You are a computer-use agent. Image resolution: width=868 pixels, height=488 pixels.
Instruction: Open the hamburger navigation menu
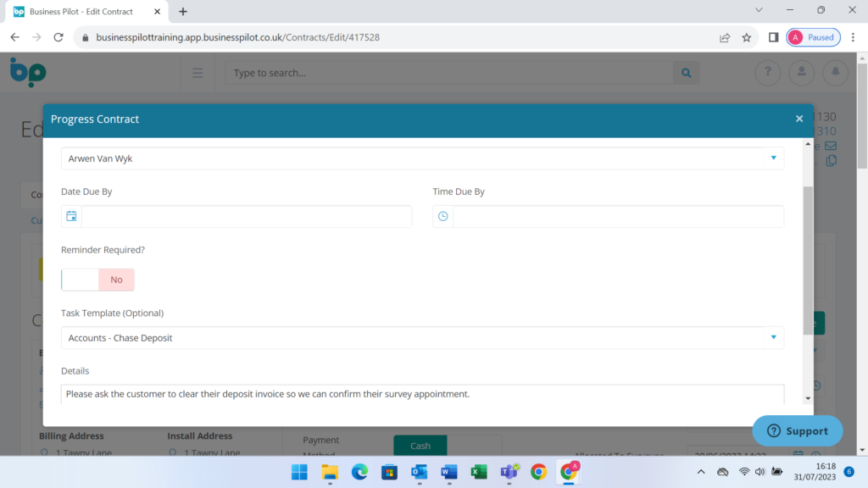(198, 73)
